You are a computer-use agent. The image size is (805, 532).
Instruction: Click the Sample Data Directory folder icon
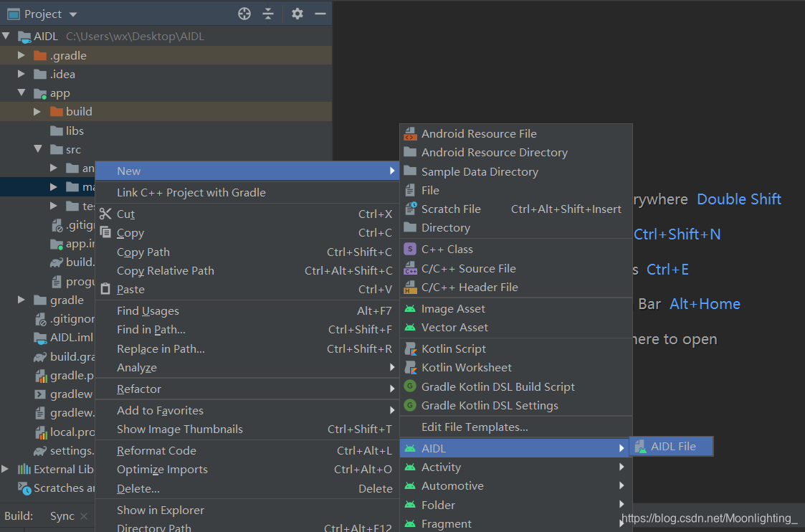(410, 171)
